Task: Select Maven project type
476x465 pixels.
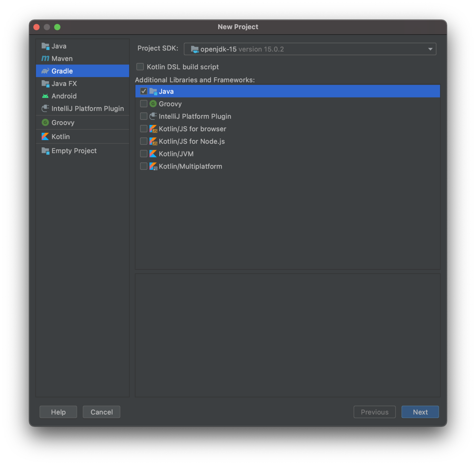Action: [83, 59]
